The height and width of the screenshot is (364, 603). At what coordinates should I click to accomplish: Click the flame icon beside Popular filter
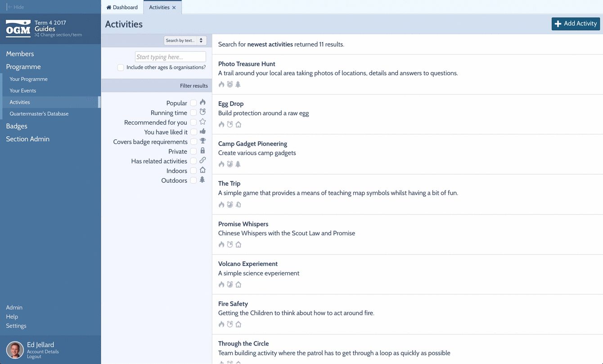pyautogui.click(x=202, y=103)
